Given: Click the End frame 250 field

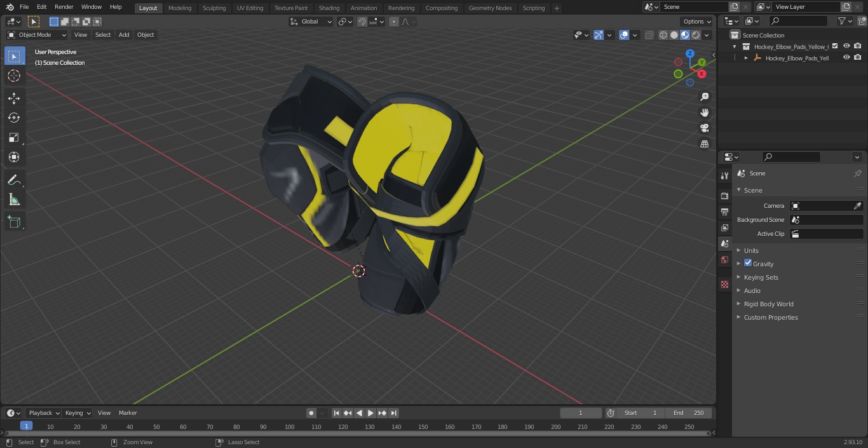Looking at the screenshot, I should 689,413.
